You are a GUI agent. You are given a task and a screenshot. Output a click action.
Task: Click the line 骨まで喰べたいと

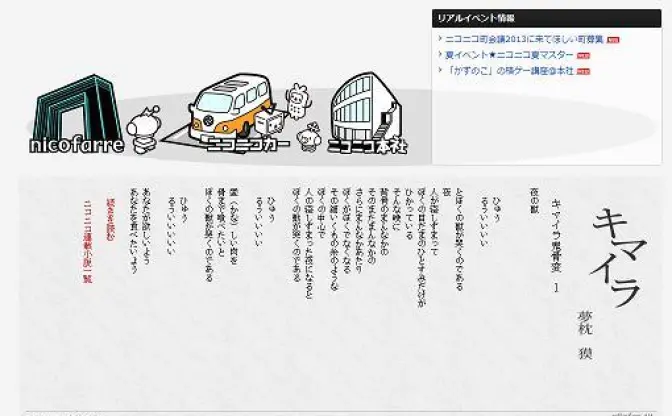[221, 223]
